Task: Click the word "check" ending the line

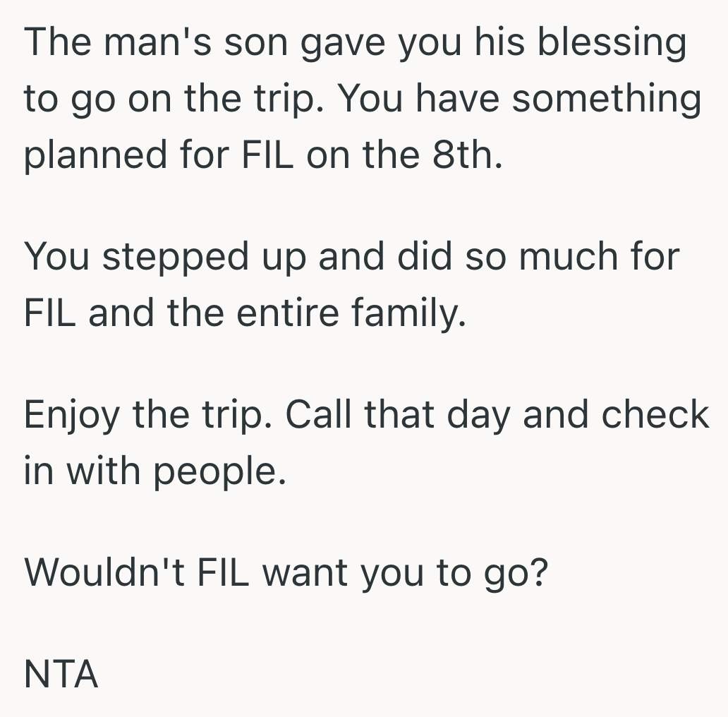Action: (x=655, y=414)
